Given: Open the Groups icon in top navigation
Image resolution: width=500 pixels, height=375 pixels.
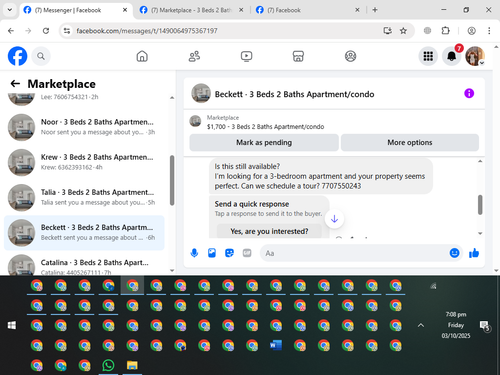Looking at the screenshot, I should [x=350, y=56].
